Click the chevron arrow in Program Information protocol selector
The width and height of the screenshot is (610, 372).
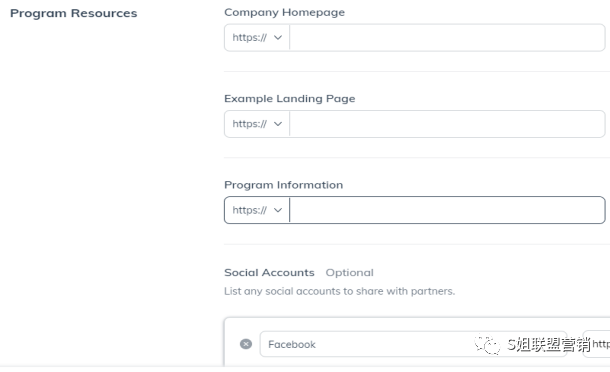278,211
